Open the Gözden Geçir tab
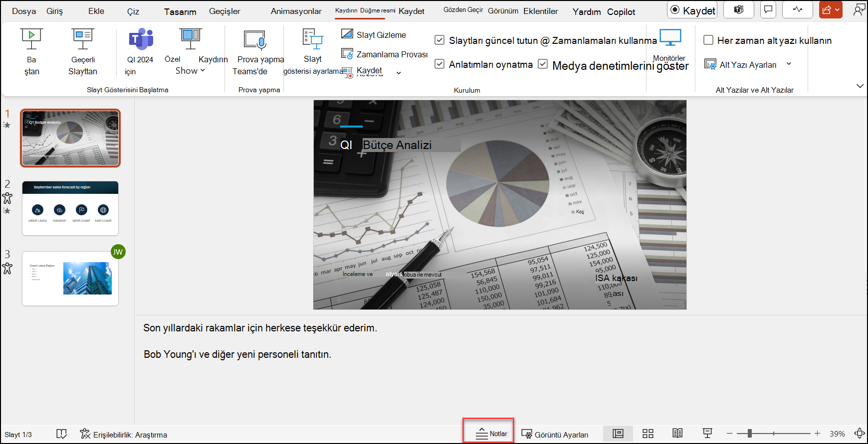Image resolution: width=868 pixels, height=444 pixels. 463,10
